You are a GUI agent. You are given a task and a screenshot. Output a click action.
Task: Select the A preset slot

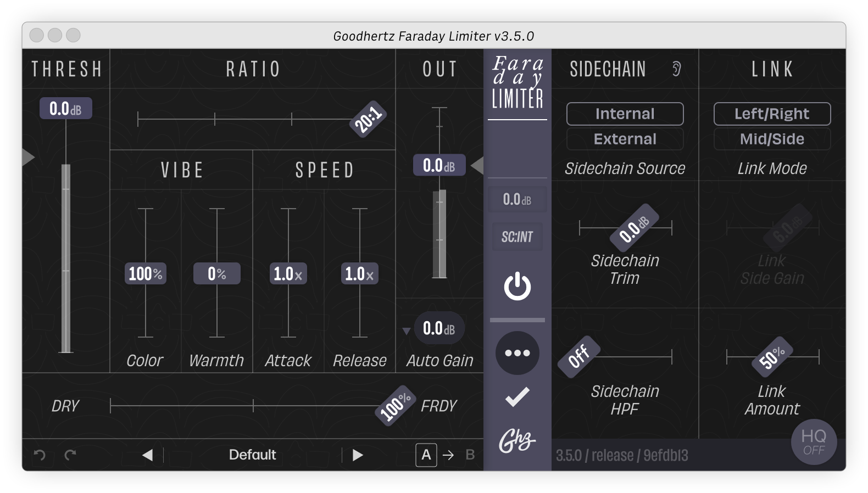(426, 455)
